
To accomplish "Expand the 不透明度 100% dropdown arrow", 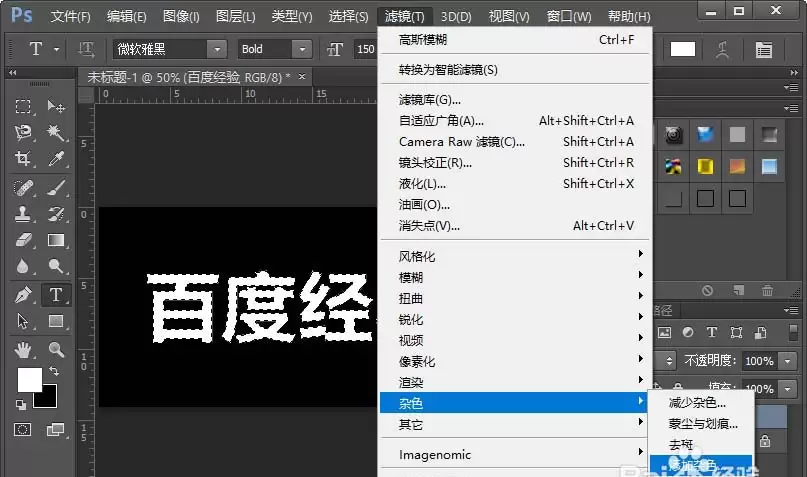I will [x=787, y=361].
